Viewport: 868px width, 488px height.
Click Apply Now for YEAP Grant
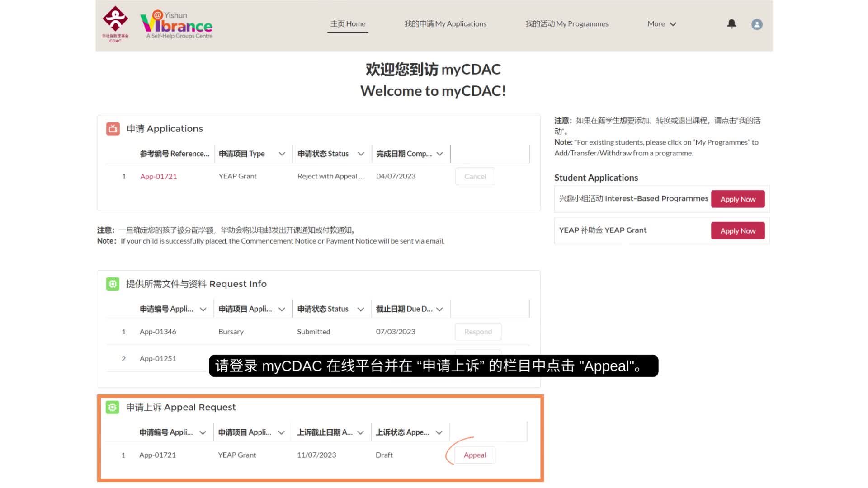[737, 230]
